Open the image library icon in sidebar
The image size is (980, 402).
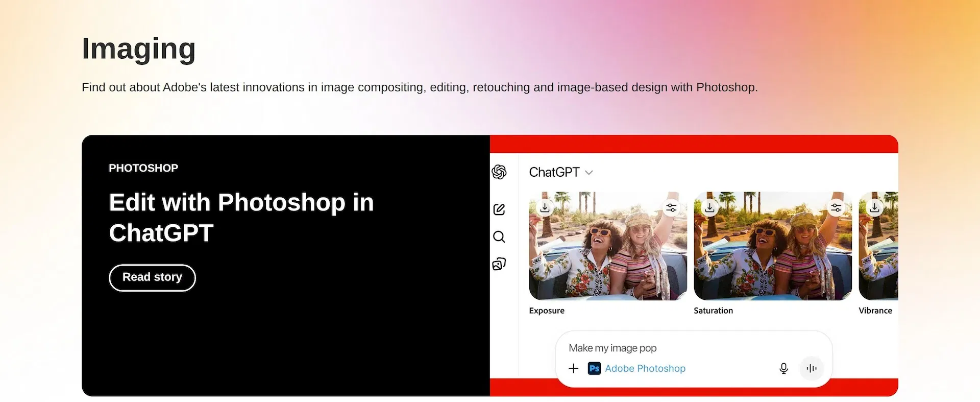point(499,264)
